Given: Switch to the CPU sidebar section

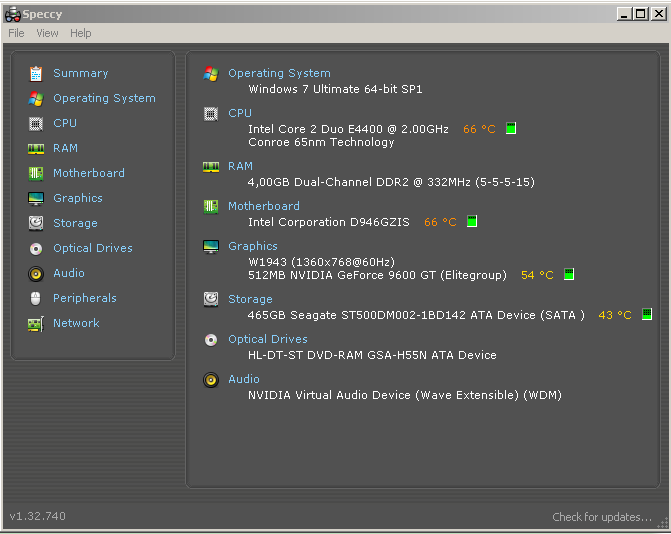Looking at the screenshot, I should pos(65,123).
